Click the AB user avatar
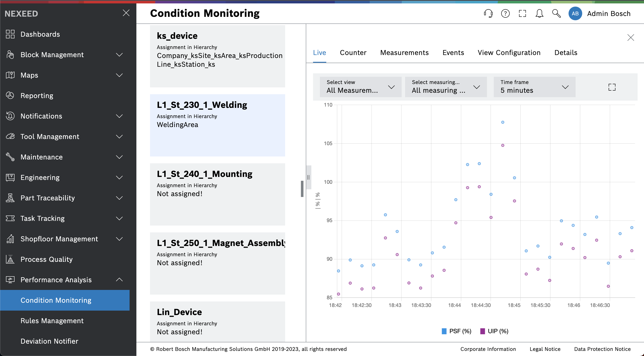 click(x=575, y=13)
